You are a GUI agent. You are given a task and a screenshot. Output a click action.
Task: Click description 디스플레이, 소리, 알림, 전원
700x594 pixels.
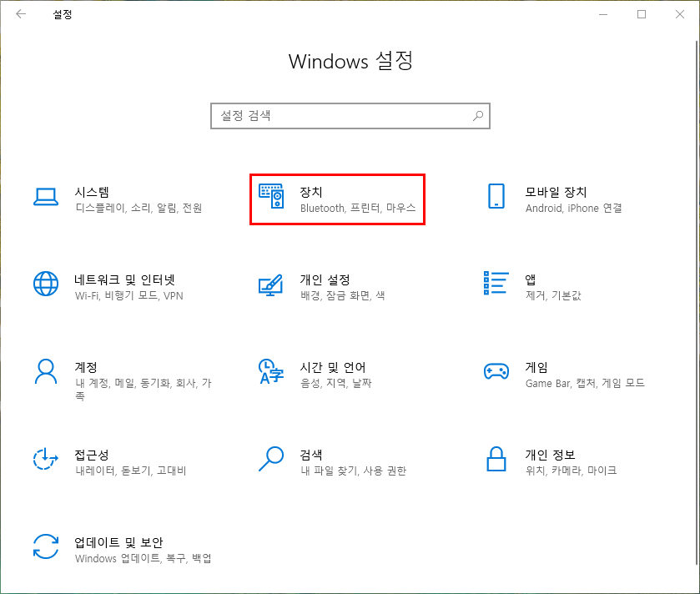138,208
